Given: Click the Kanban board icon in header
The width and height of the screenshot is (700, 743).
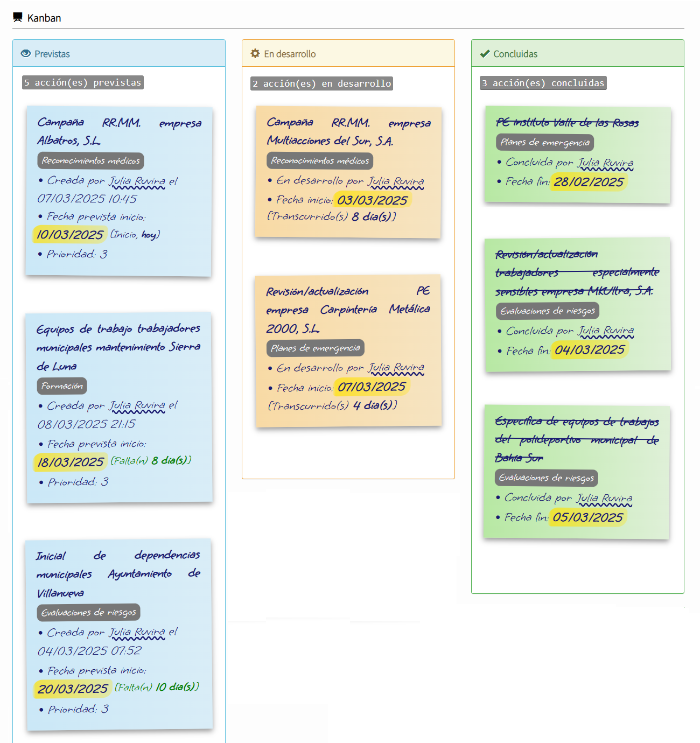Looking at the screenshot, I should pos(18,18).
